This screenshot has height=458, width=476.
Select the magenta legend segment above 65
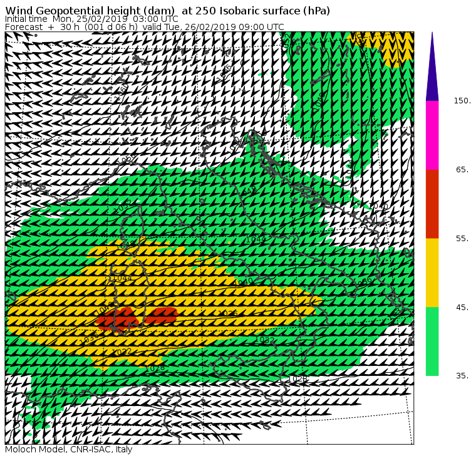(x=432, y=135)
